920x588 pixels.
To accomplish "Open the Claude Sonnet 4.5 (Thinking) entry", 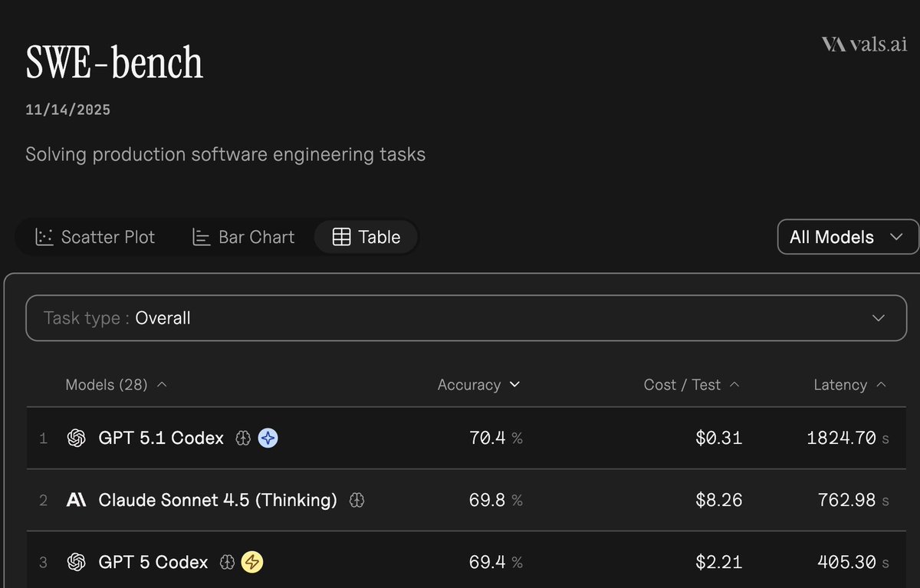I will pyautogui.click(x=218, y=500).
